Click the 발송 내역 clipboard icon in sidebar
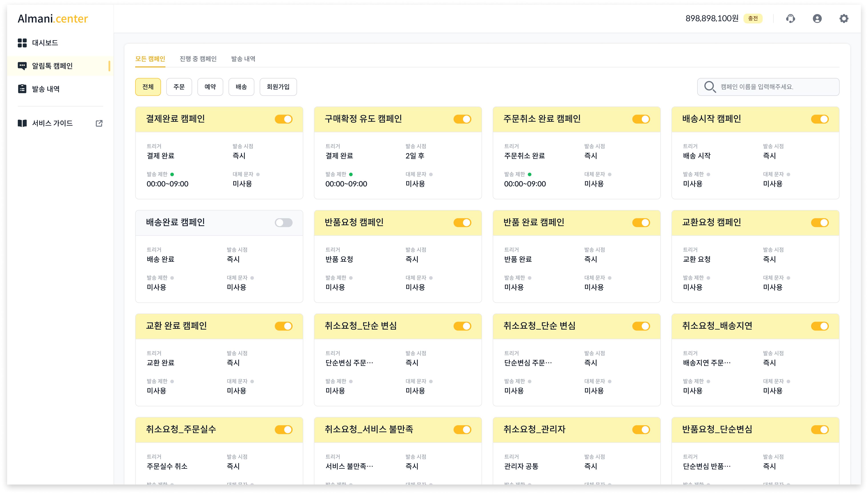 (22, 89)
